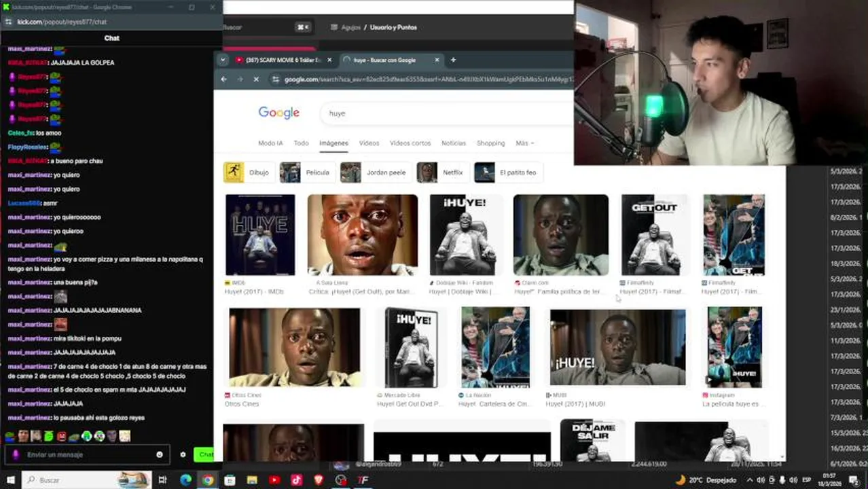Select the Imágenes search tab

333,143
